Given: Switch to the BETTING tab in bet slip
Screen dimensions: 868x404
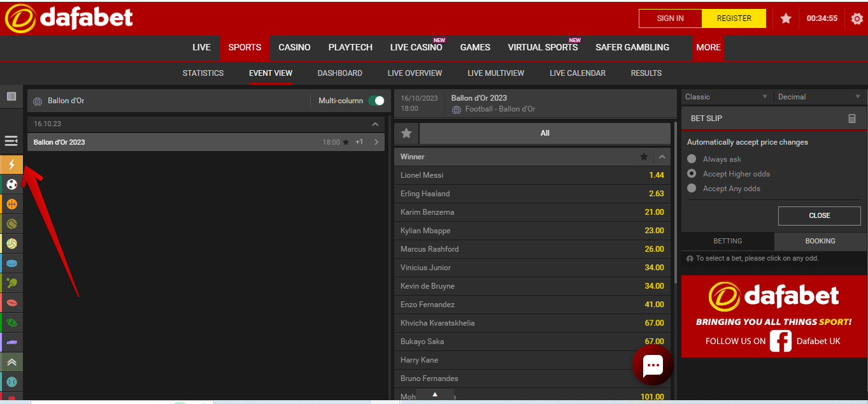Looking at the screenshot, I should tap(728, 241).
